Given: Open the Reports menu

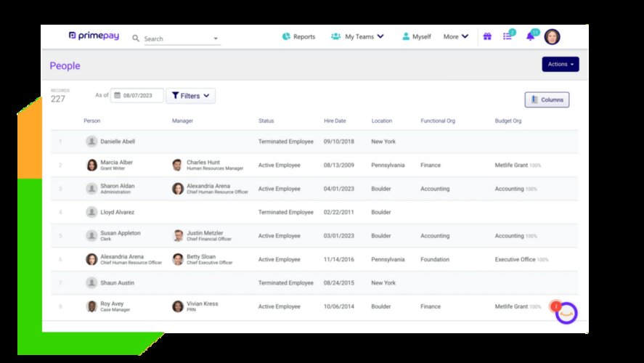Looking at the screenshot, I should coord(298,36).
